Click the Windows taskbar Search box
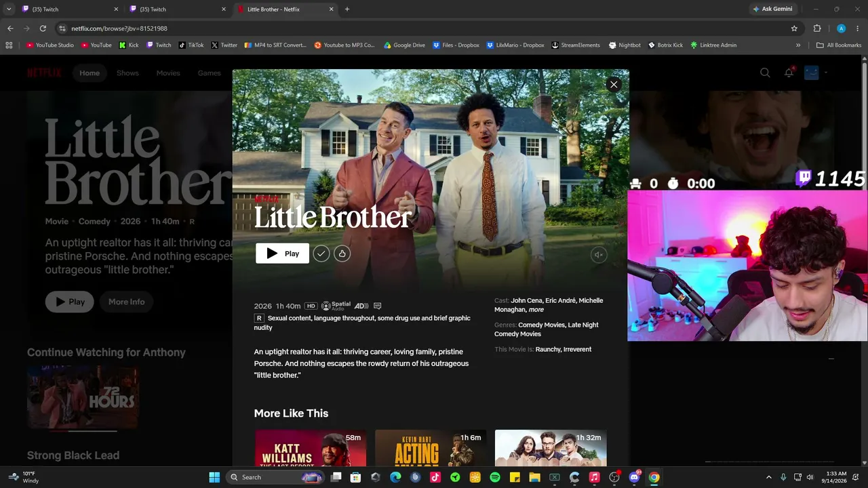868x488 pixels. [275, 477]
